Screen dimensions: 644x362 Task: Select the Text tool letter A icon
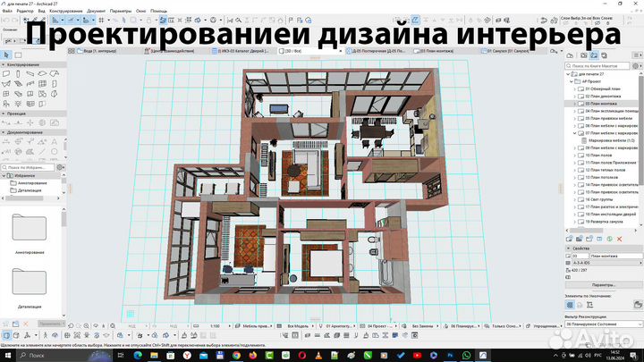tap(55, 141)
